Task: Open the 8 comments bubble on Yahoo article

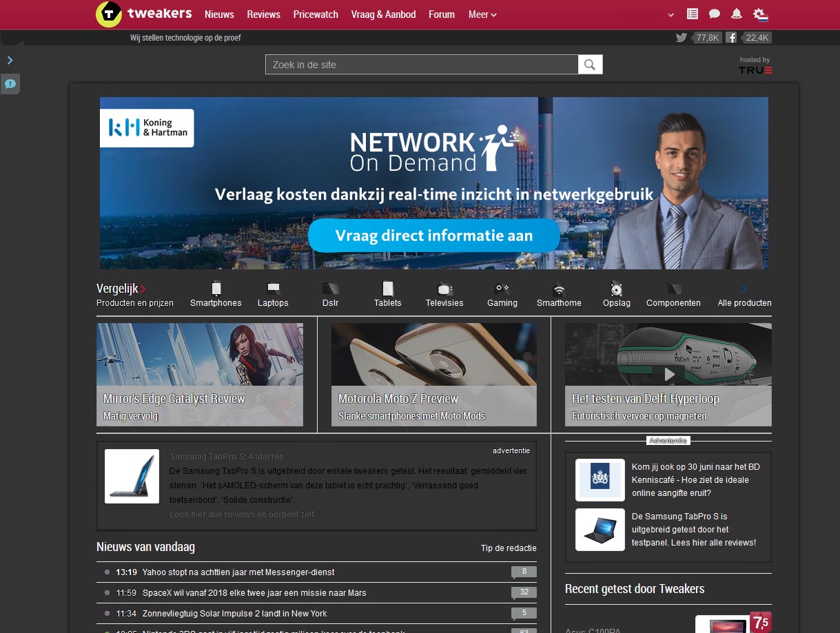Action: [x=524, y=572]
